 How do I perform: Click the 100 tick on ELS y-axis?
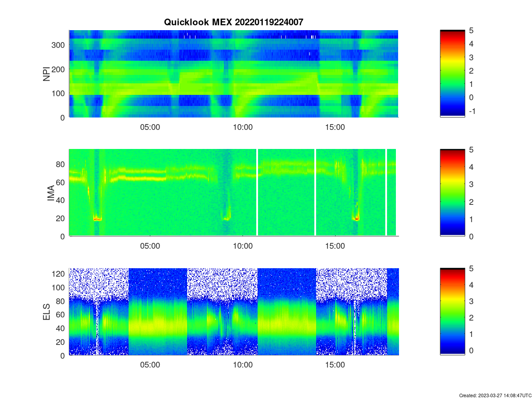pyautogui.click(x=59, y=288)
